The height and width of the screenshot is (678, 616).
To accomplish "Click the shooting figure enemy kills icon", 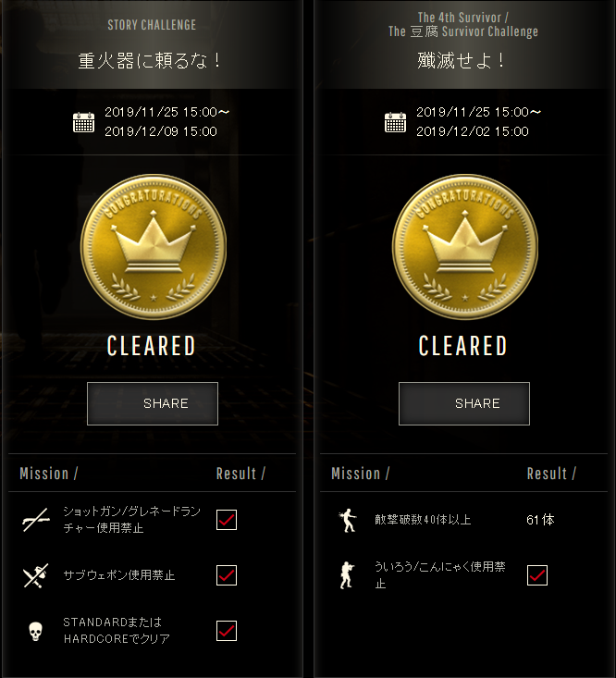I will point(347,520).
